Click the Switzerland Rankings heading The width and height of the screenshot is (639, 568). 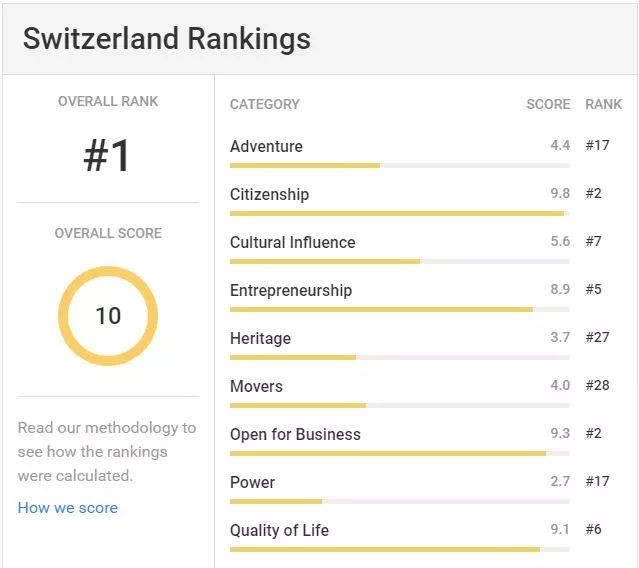[x=166, y=39]
